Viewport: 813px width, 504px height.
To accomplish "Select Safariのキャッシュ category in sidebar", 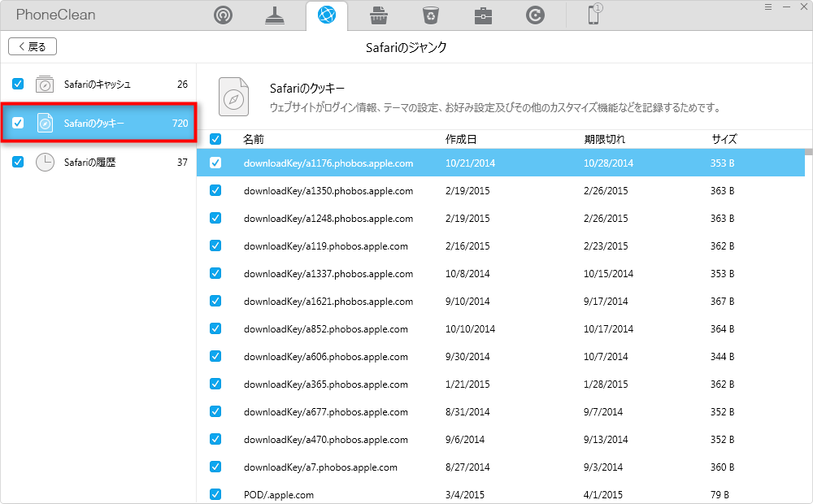I will point(98,84).
